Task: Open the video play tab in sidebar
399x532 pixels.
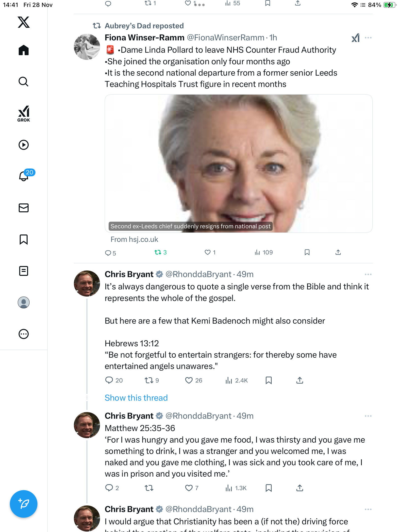Action: (24, 145)
